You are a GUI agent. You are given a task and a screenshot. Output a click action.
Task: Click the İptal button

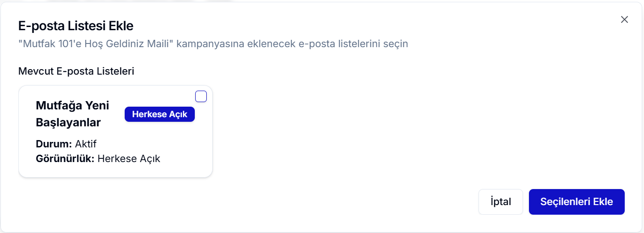pos(501,202)
